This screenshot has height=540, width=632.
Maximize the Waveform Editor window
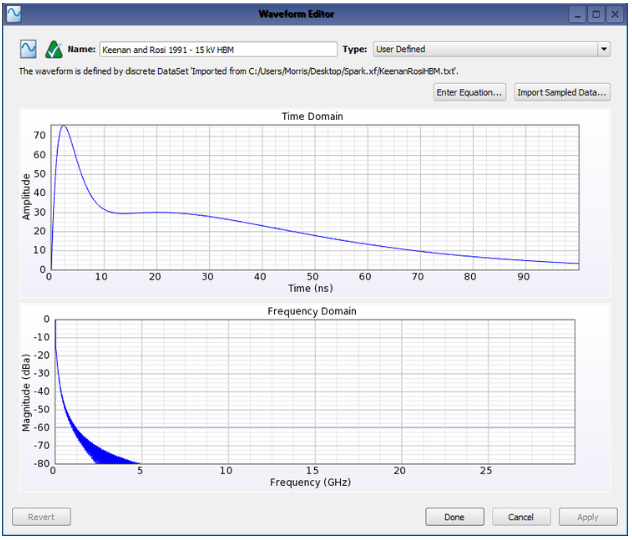click(597, 14)
